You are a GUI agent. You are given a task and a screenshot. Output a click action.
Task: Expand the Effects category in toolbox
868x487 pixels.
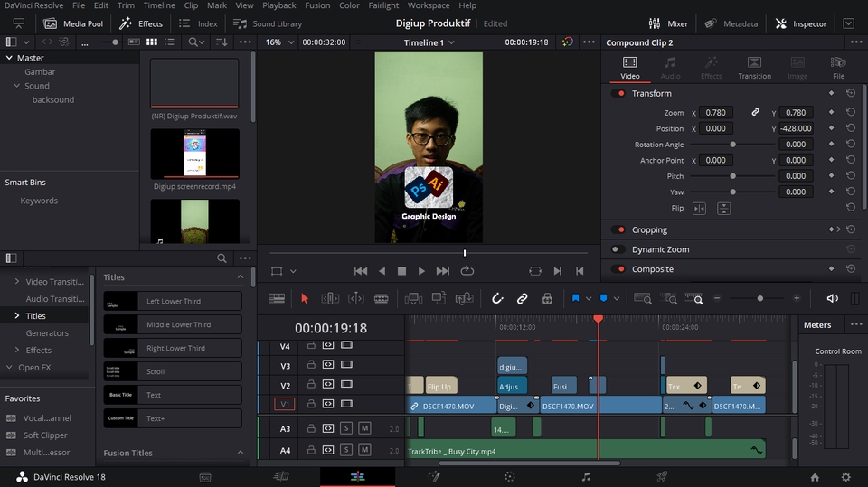coord(16,350)
